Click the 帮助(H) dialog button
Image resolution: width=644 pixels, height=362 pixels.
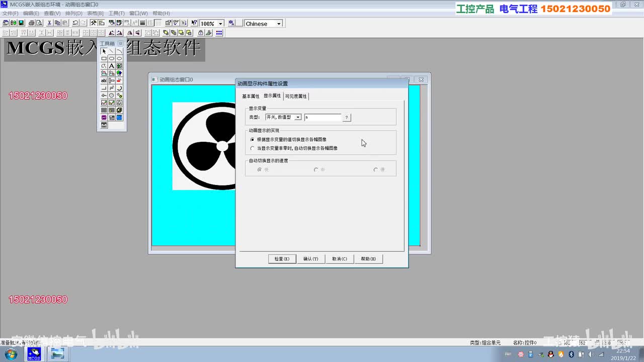tap(369, 259)
